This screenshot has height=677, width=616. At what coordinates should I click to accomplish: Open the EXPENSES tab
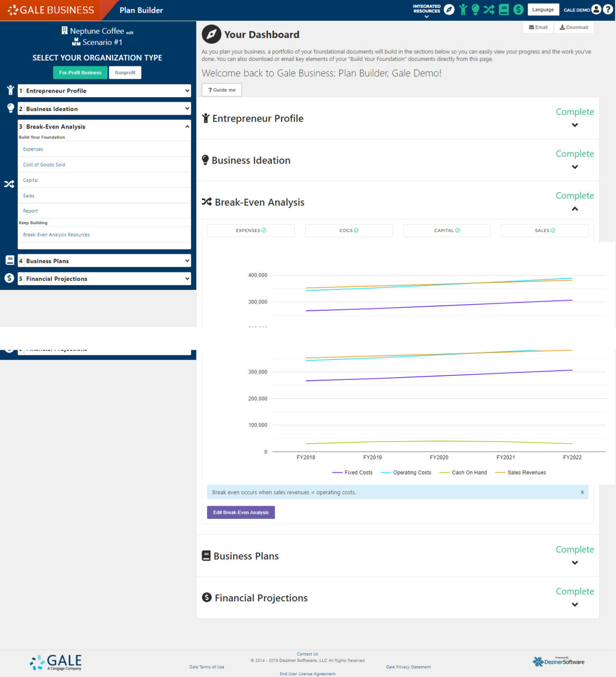[251, 231]
